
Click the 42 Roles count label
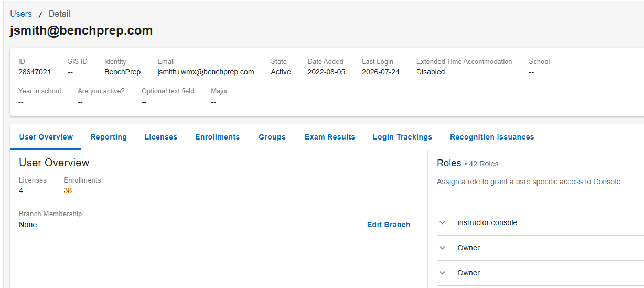484,164
